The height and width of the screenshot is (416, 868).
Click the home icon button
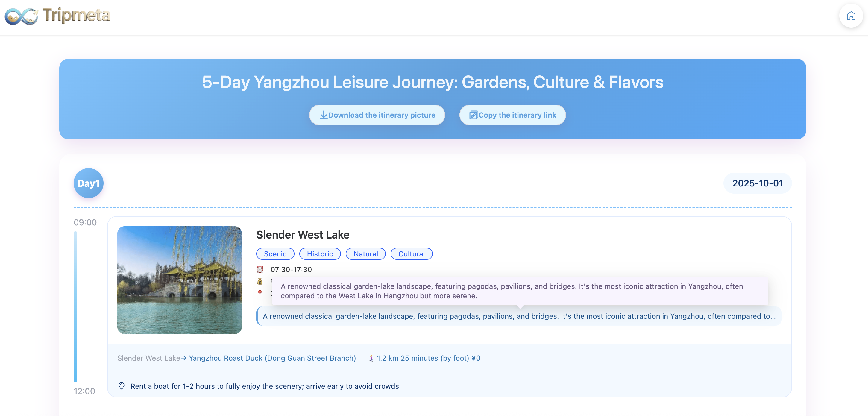[851, 16]
